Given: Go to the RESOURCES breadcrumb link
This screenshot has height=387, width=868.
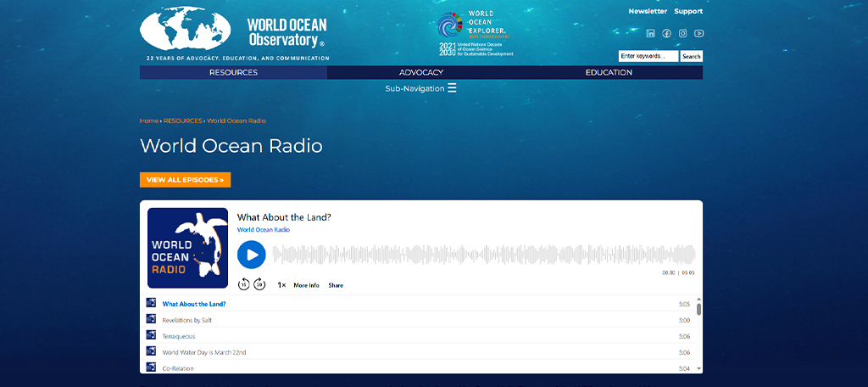Looking at the screenshot, I should pyautogui.click(x=183, y=121).
